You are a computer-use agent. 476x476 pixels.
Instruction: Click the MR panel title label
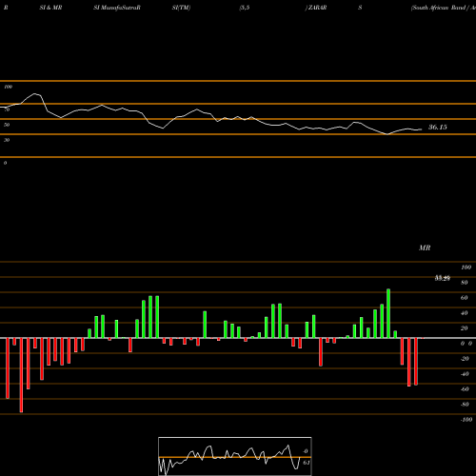(425, 248)
